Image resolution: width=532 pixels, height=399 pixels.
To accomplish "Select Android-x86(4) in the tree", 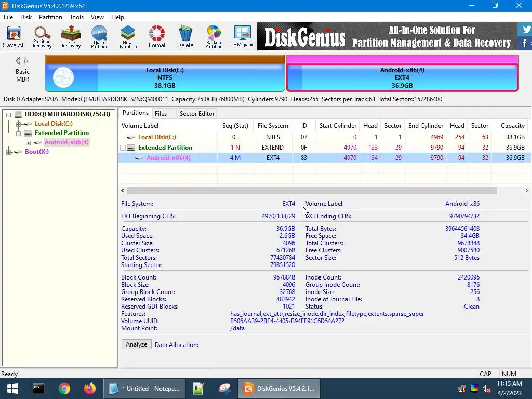I will tap(66, 142).
